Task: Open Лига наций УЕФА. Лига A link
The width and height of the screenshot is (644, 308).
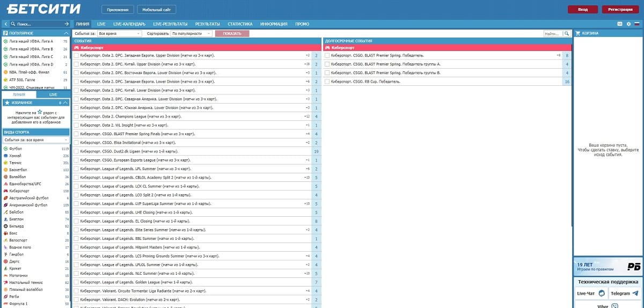Action: coord(31,41)
